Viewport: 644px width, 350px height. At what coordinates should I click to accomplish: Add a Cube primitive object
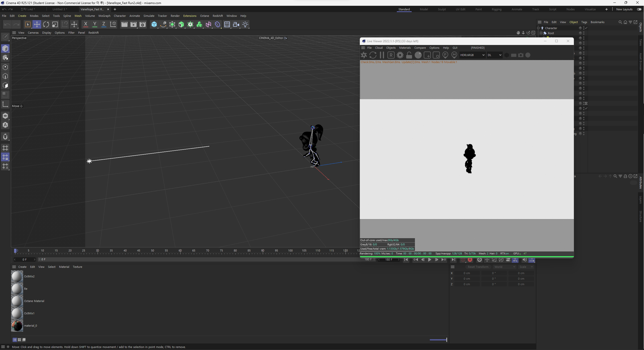point(154,24)
